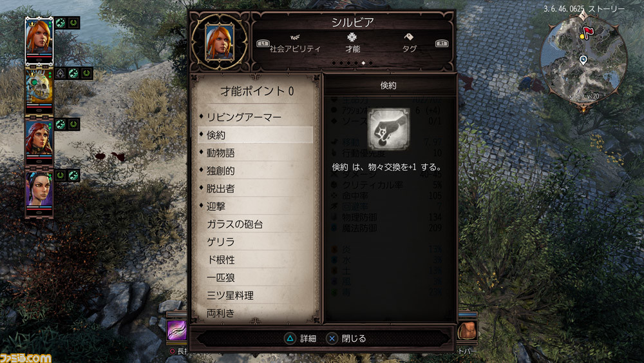644x363 pixels.
Task: Open the backpack inventory icon
Action: (467, 330)
